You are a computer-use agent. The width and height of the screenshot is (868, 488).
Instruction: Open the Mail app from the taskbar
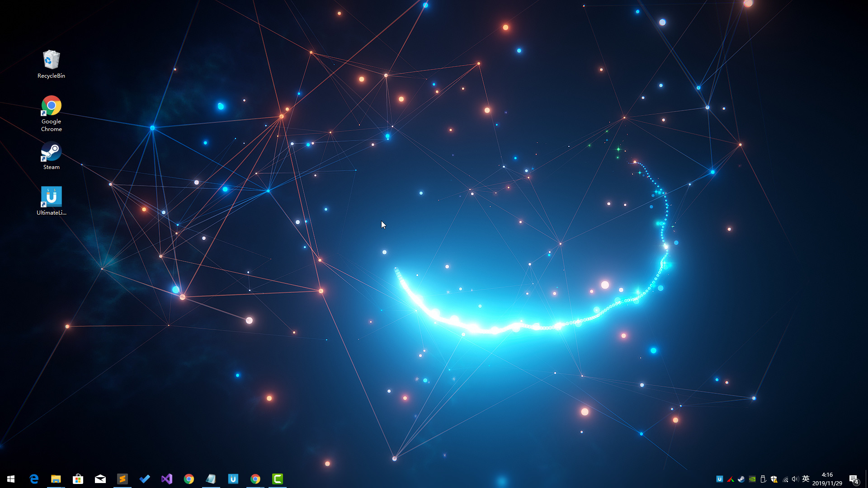(x=100, y=479)
